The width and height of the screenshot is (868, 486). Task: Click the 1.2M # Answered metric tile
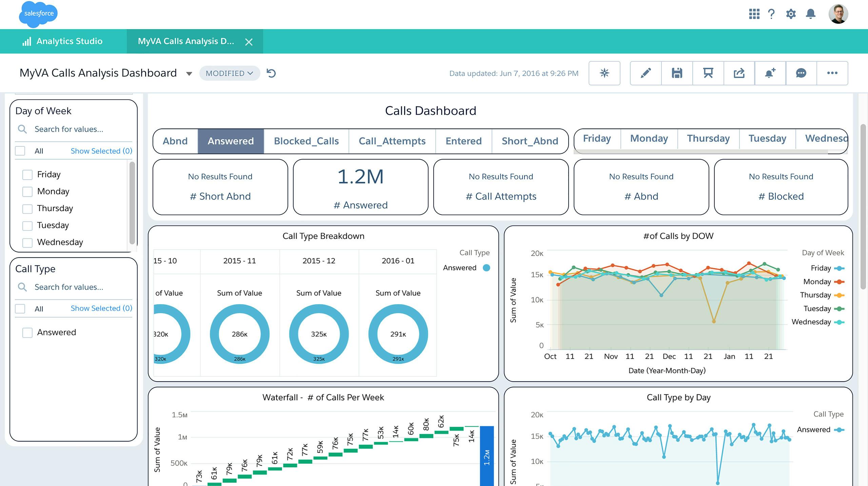pyautogui.click(x=360, y=187)
